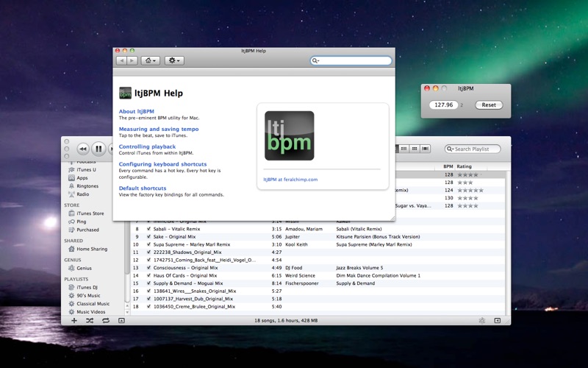Click the small ItjBPM icon beside Help title
Screen dimensions: 588x368
click(x=125, y=93)
